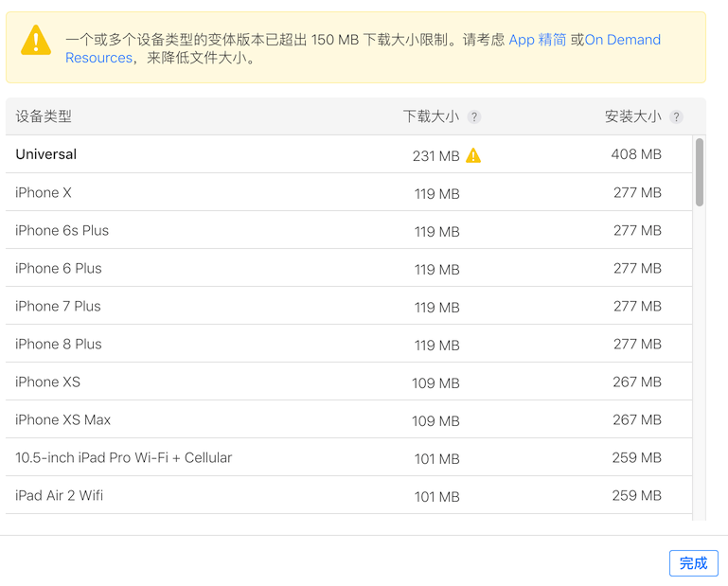Click the device list scrollbar thumb
The width and height of the screenshot is (728, 586).
click(700, 172)
